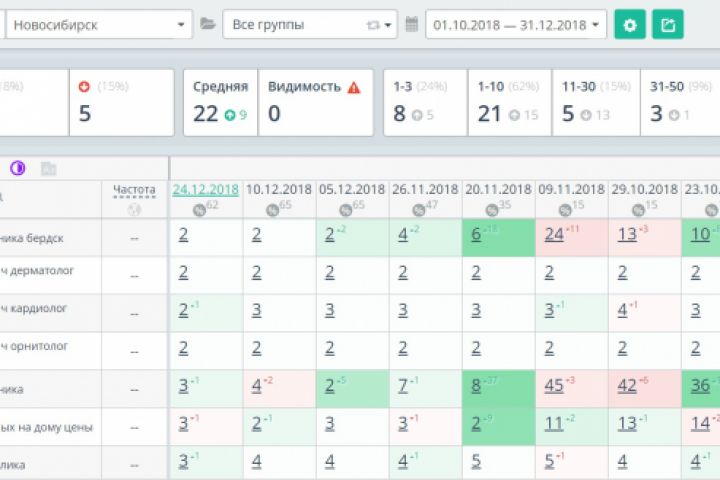Open the 24.12.2018 date column link

pyautogui.click(x=206, y=189)
